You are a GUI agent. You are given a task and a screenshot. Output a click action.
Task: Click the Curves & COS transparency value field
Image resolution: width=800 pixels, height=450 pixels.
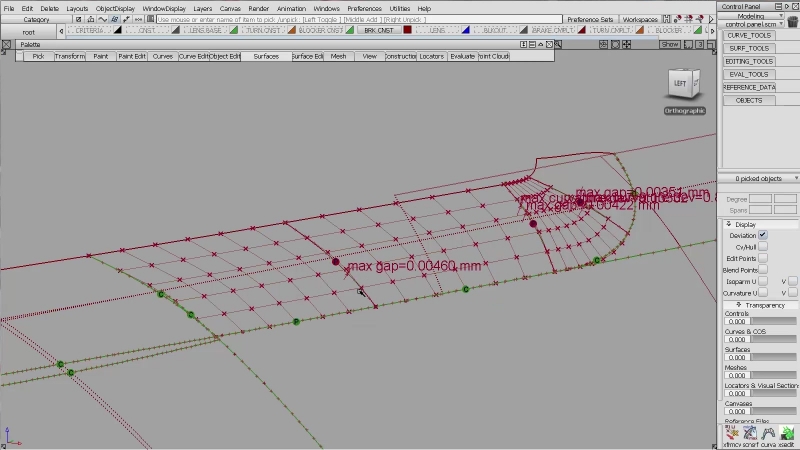[737, 339]
